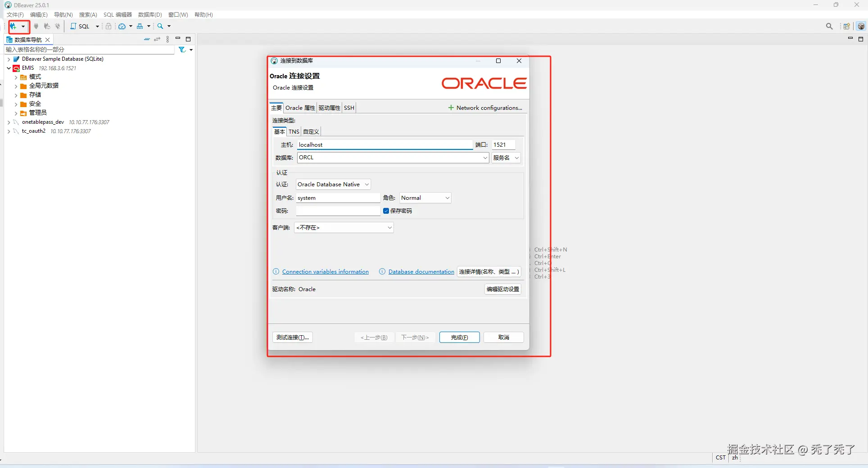
Task: Focus the table name filter field
Action: [x=89, y=49]
